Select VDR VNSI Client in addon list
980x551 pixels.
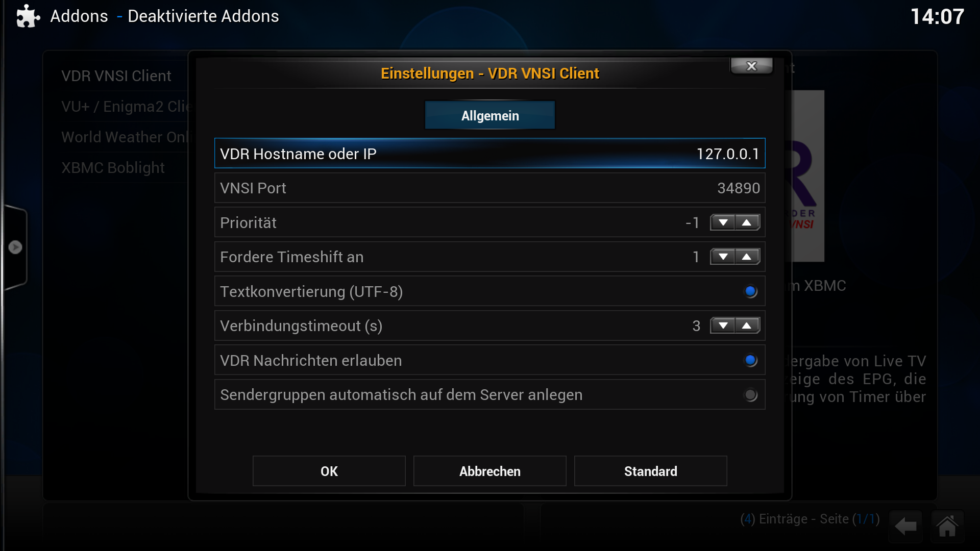[x=116, y=76]
